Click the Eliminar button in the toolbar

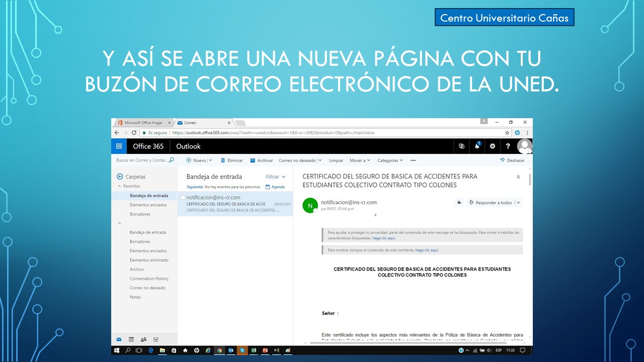(x=231, y=160)
